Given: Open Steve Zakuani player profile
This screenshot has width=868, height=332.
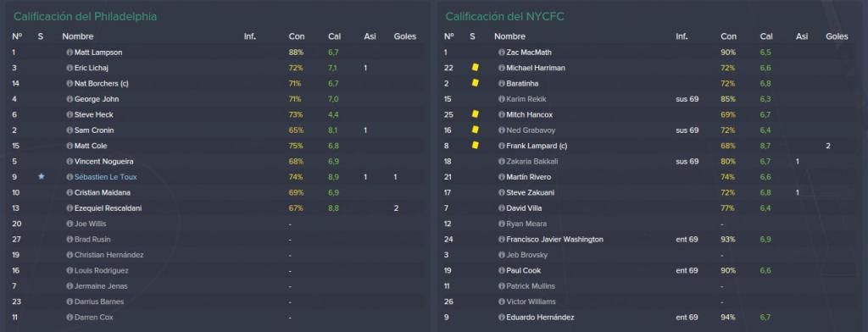Looking at the screenshot, I should coord(530,193).
